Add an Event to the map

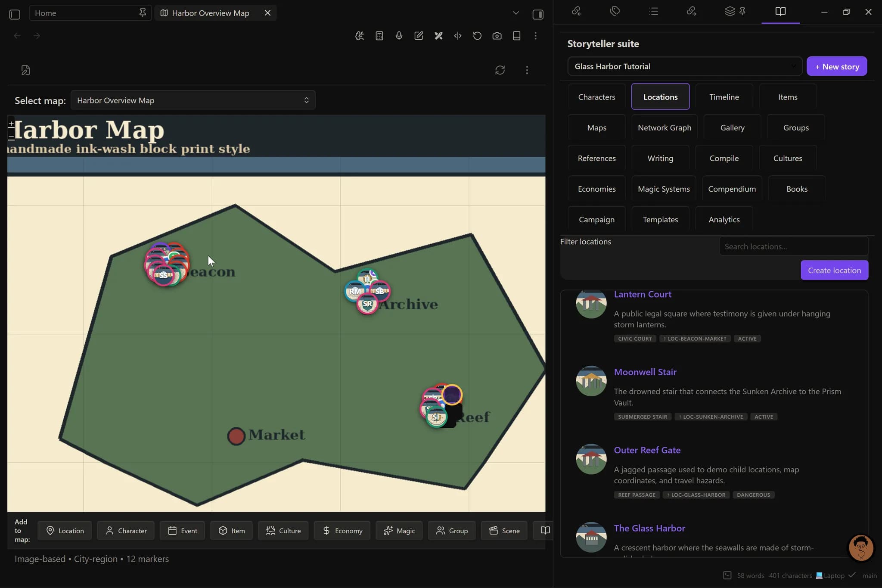coord(183,530)
